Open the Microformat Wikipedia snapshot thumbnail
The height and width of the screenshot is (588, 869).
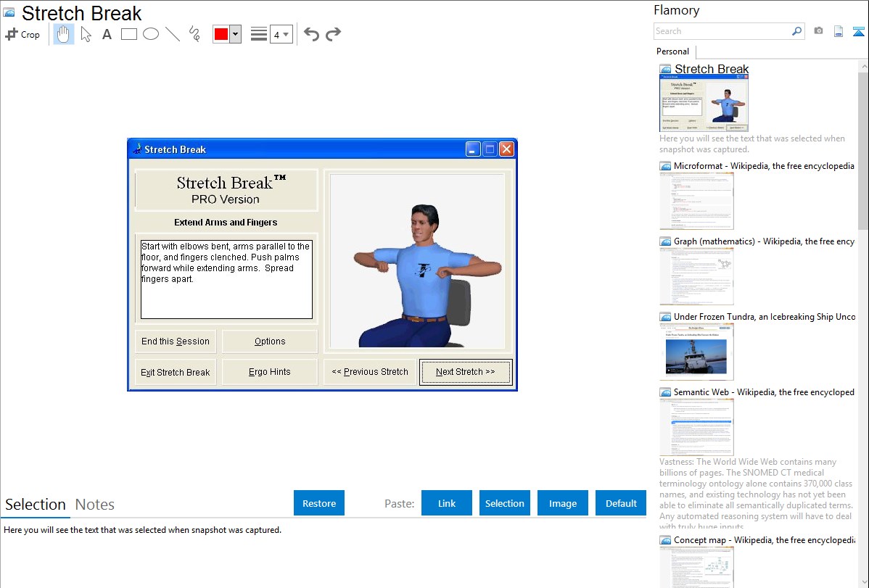coord(696,201)
